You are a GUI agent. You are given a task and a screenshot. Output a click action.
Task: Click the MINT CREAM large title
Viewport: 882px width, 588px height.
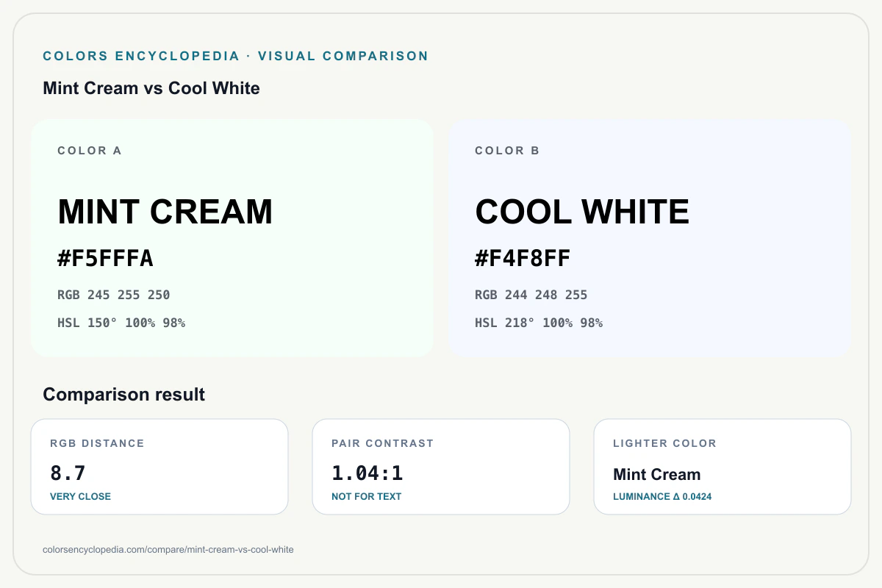coord(165,212)
